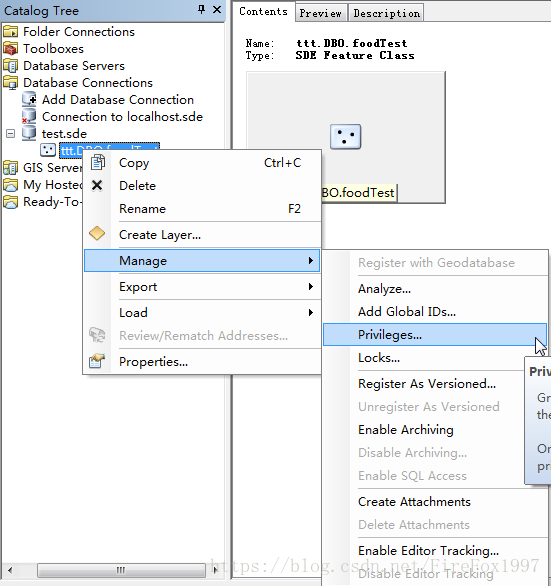Click the My Hosted Services icon
Image resolution: width=551 pixels, height=586 pixels.
click(x=10, y=185)
